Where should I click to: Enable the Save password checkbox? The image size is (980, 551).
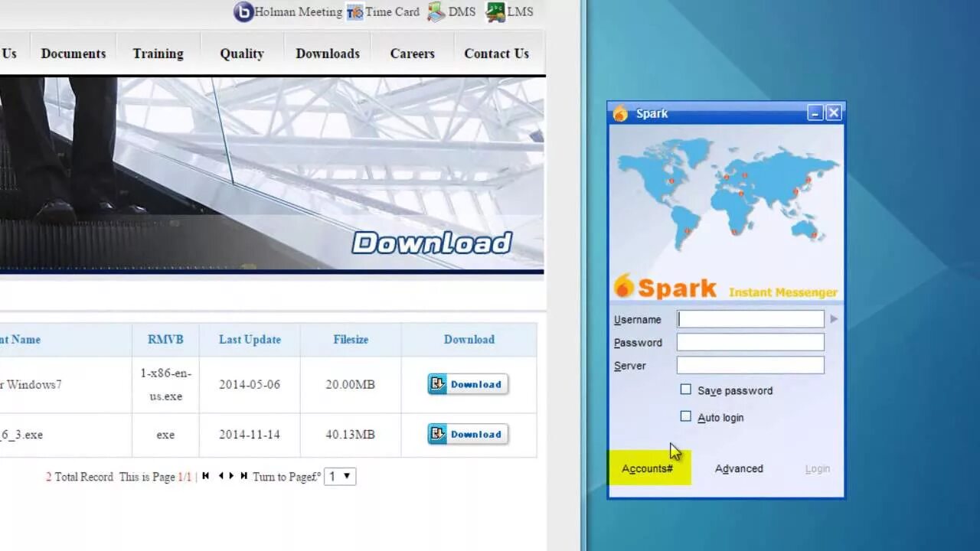pos(685,390)
